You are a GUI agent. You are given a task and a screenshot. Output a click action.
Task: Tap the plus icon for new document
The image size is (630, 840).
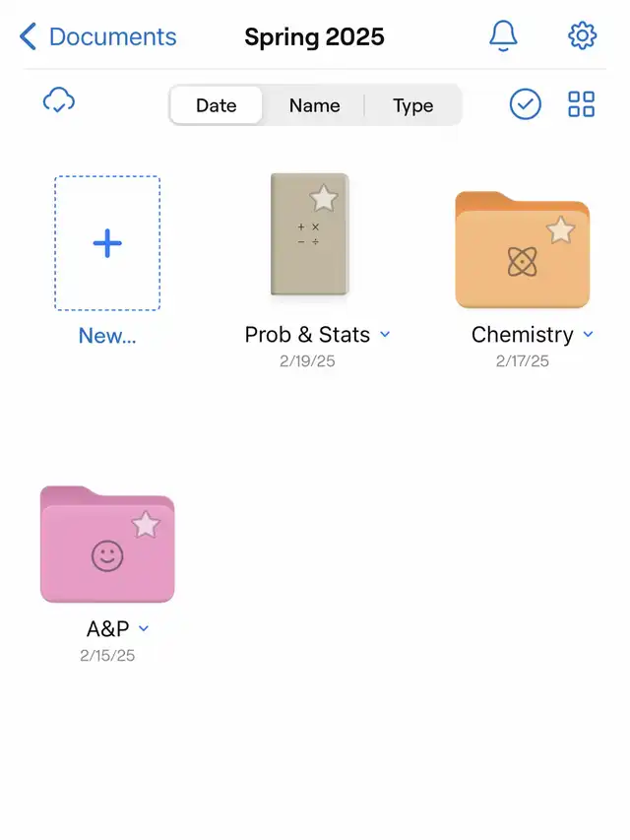click(107, 243)
